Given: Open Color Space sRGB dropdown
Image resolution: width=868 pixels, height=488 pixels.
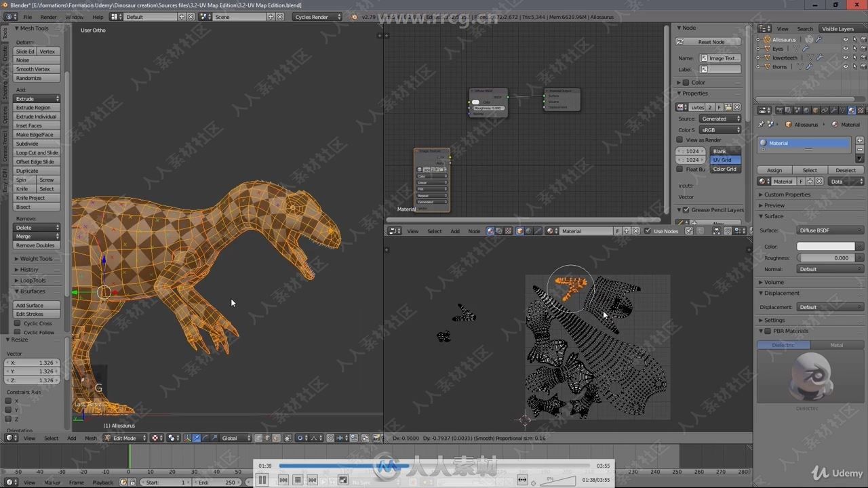Looking at the screenshot, I should point(721,129).
